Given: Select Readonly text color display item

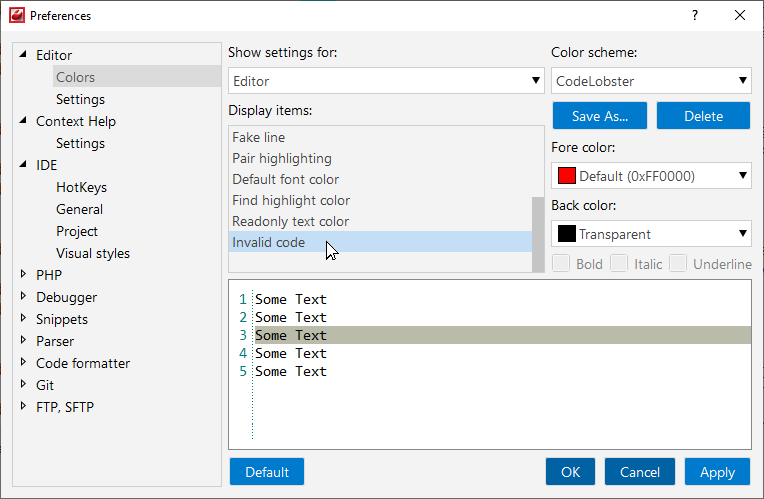Looking at the screenshot, I should [380, 221].
